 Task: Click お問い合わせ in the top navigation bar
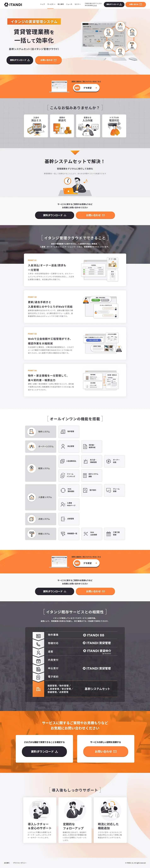pos(136,4)
